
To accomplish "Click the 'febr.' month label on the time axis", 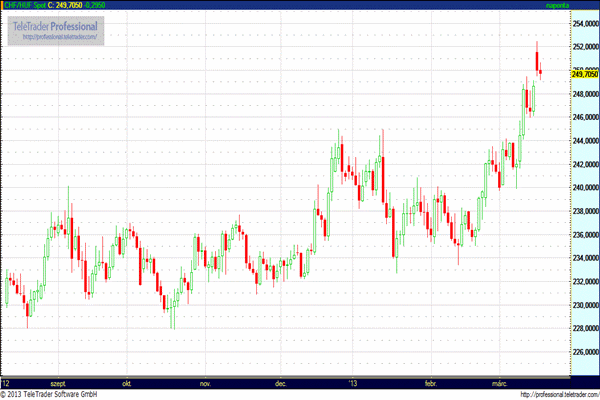I will pos(432,382).
